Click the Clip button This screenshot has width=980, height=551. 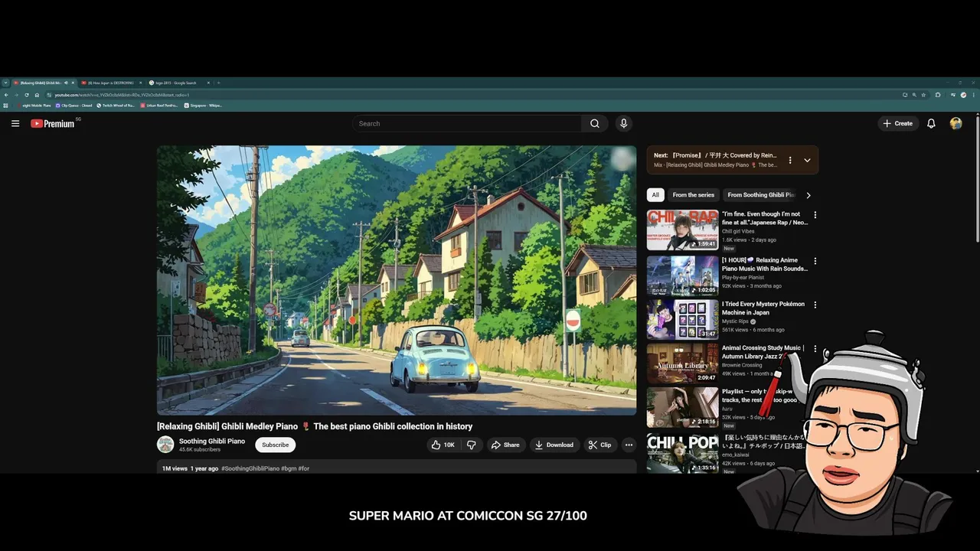point(599,445)
